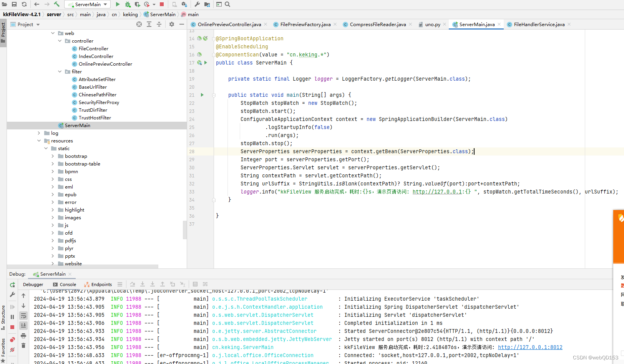Open the Structure tool window
Screen dimensions: 624x364
[x=3, y=317]
